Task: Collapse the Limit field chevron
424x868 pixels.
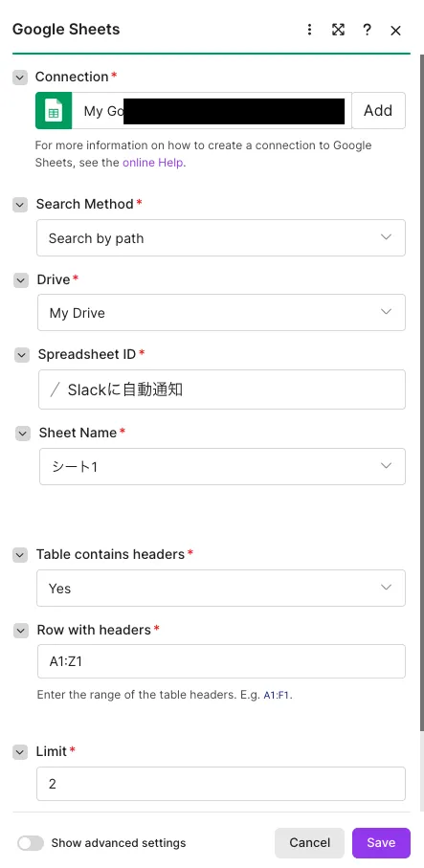Action: point(20,752)
